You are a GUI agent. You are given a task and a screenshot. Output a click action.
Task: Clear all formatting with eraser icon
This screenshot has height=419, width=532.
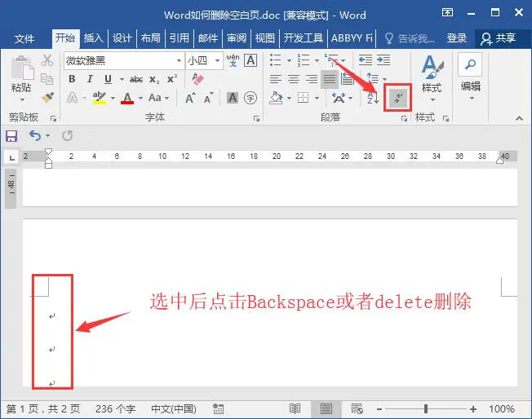[197, 79]
